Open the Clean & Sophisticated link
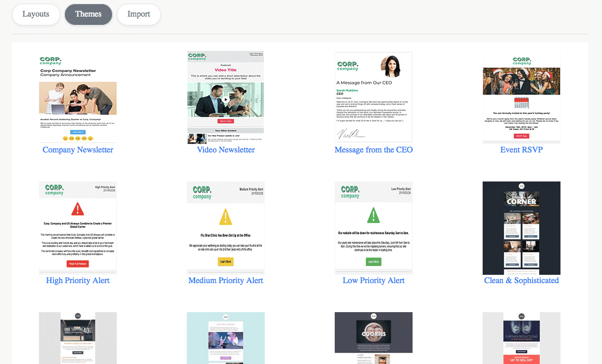This screenshot has width=602, height=364. click(521, 280)
